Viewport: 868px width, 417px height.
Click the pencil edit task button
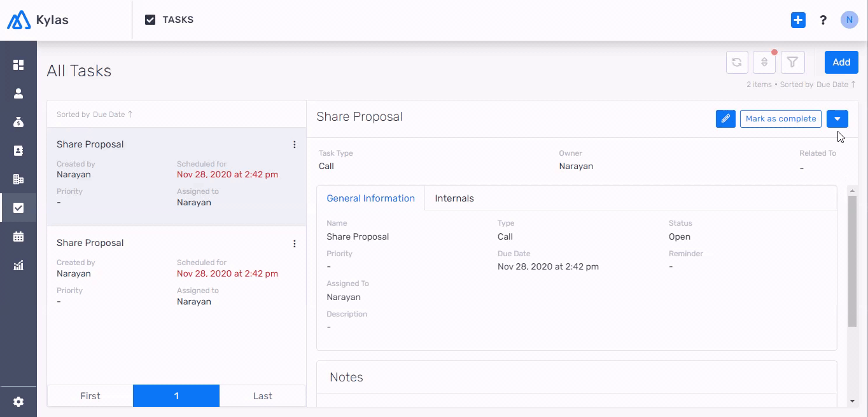pos(725,119)
